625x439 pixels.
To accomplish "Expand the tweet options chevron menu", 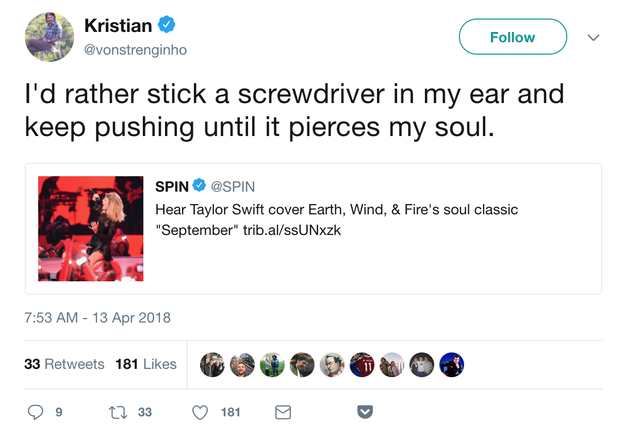I will (593, 38).
